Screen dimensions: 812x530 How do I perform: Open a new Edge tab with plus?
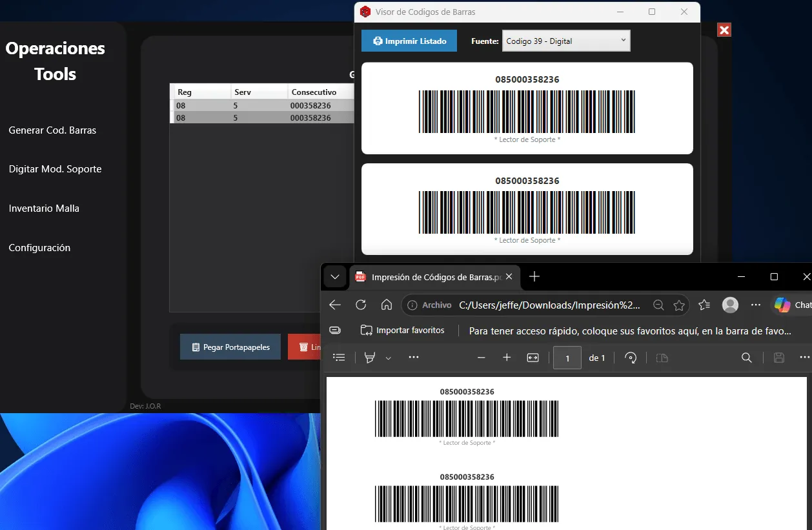tap(534, 277)
